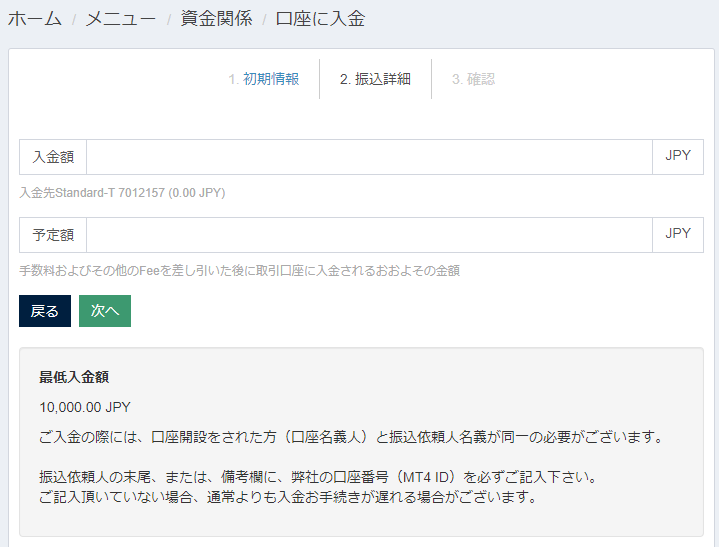The width and height of the screenshot is (719, 547).
Task: Click the 10,000.00 JPY minimum amount
Action: click(x=85, y=407)
